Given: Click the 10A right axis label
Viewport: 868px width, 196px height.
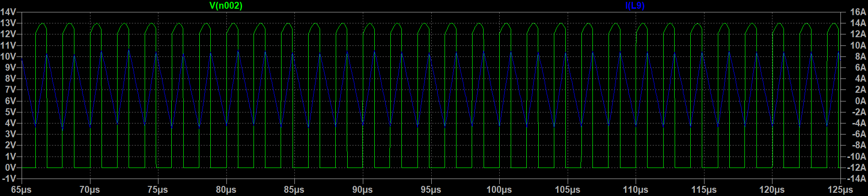Looking at the screenshot, I should coord(858,45).
